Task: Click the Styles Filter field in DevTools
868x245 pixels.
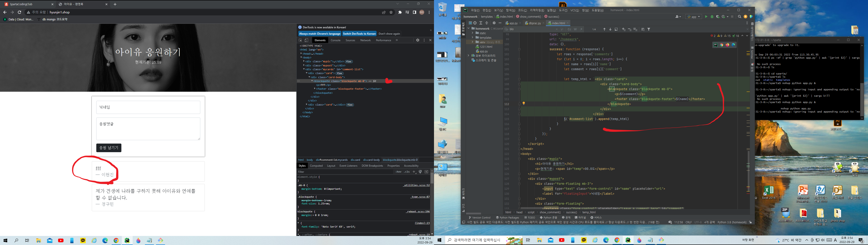Action: pos(345,172)
